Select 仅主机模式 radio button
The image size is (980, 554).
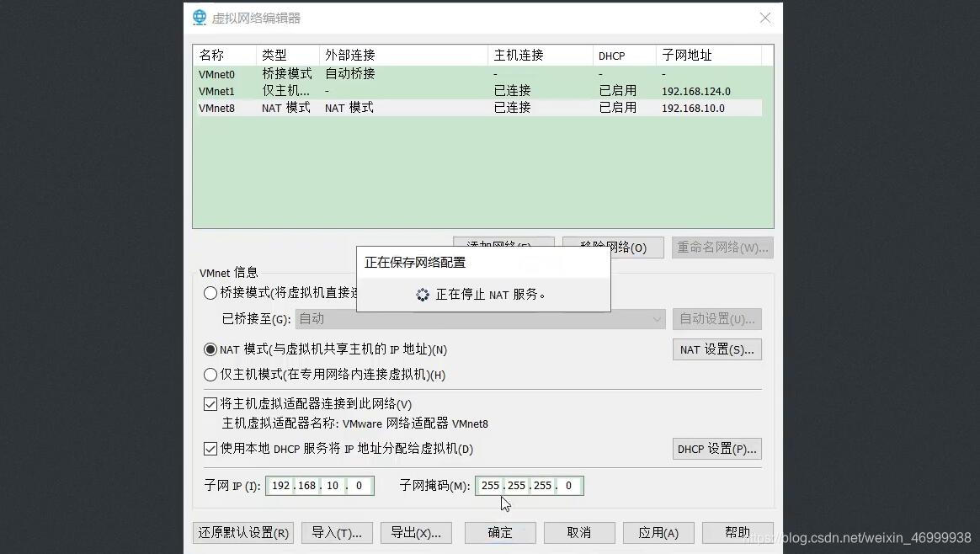point(210,375)
